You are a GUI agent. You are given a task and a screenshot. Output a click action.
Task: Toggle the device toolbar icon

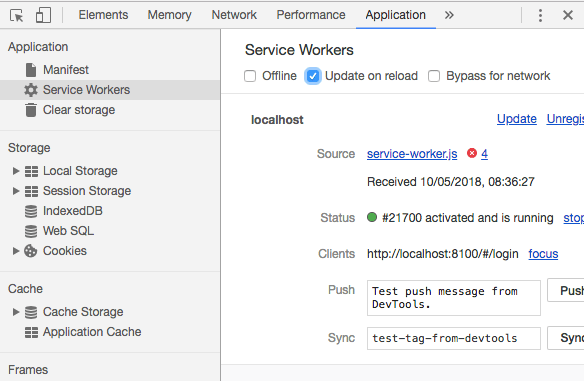tap(43, 15)
